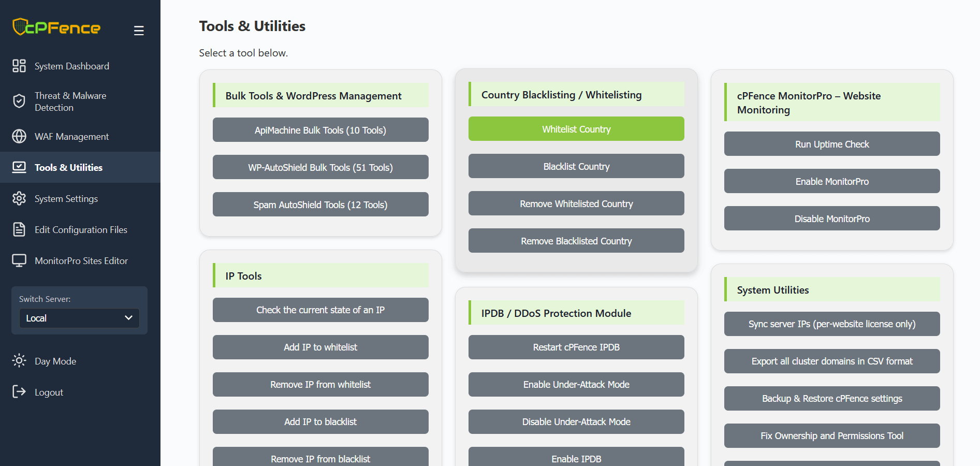This screenshot has width=980, height=466.
Task: Click the Edit Configuration Files document icon
Action: [x=19, y=229]
